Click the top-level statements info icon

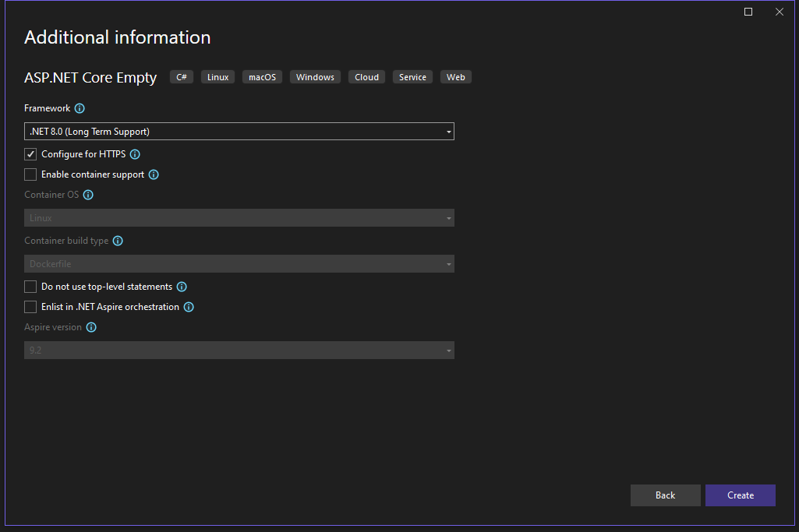click(182, 287)
